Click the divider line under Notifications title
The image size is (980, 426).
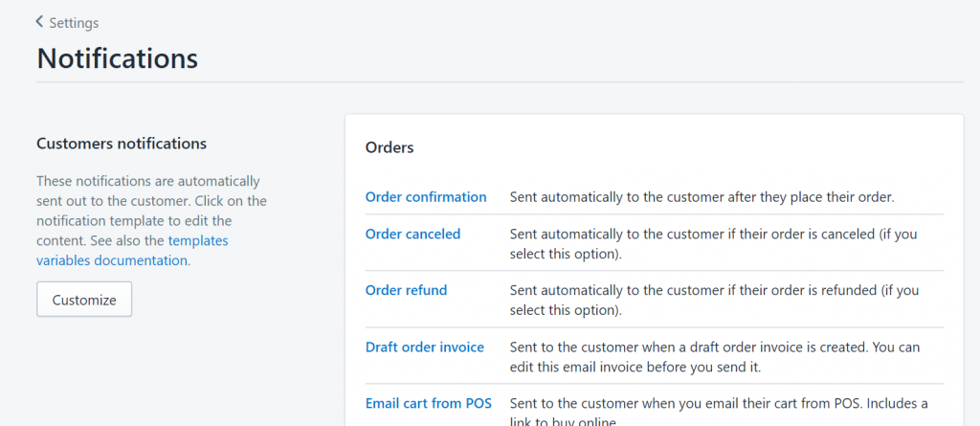tap(500, 82)
